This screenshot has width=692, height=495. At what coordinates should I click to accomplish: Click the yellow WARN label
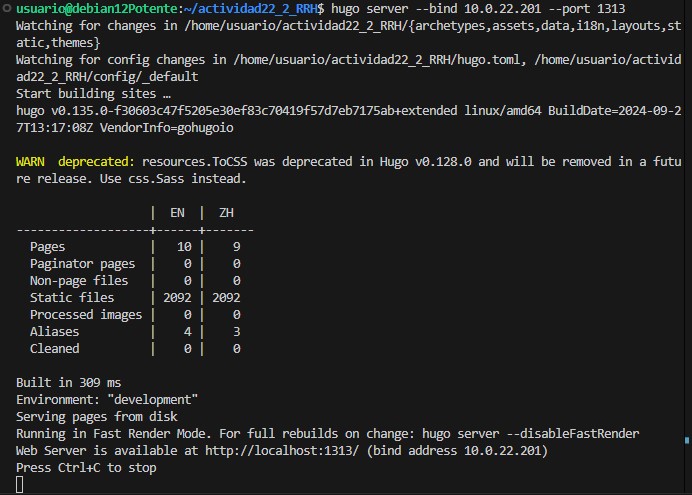click(x=33, y=161)
